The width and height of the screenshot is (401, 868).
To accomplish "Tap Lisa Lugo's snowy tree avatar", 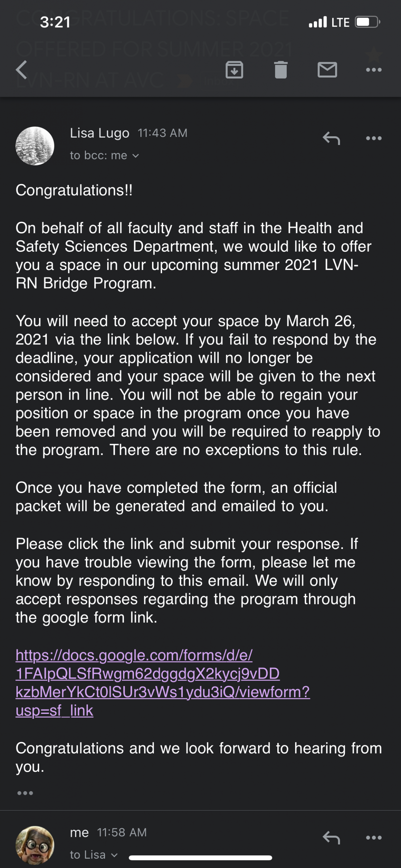I will click(x=35, y=146).
